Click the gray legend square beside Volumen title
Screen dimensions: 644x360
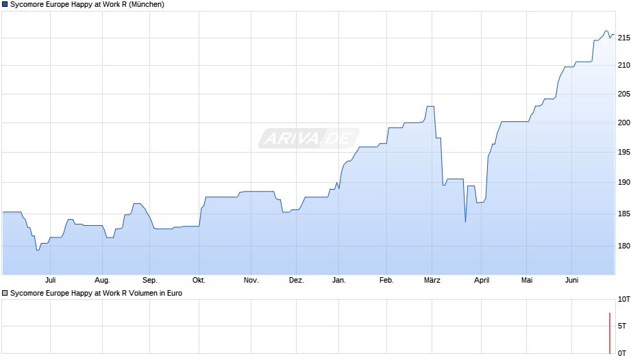point(5,293)
